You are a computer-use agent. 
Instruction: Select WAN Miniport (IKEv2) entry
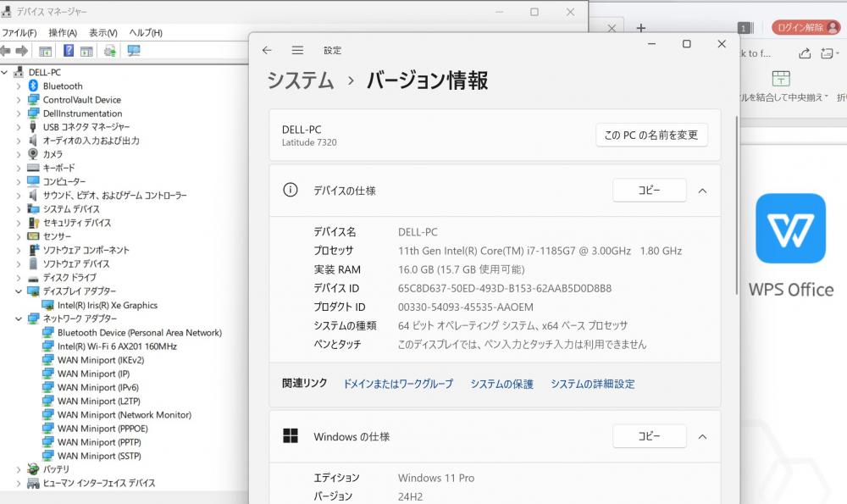(101, 360)
